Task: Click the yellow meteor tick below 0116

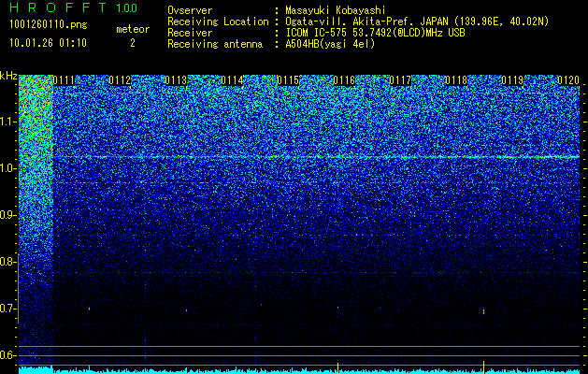Action: coord(337,367)
